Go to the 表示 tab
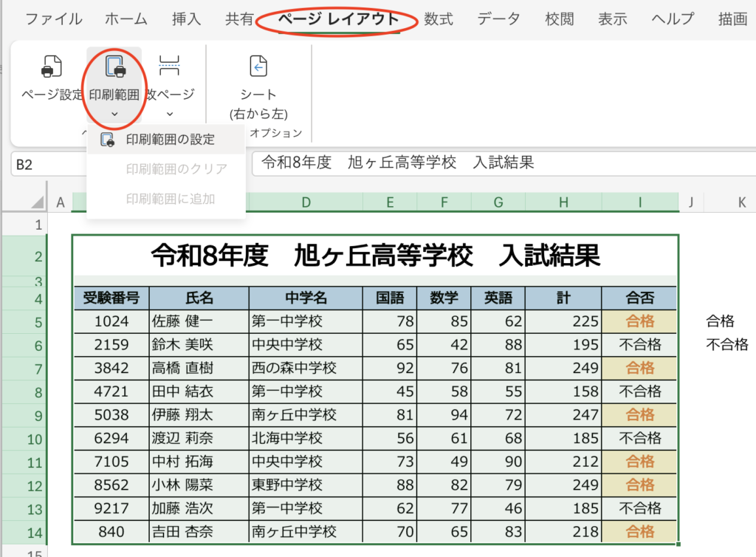The height and width of the screenshot is (557, 756). (613, 19)
